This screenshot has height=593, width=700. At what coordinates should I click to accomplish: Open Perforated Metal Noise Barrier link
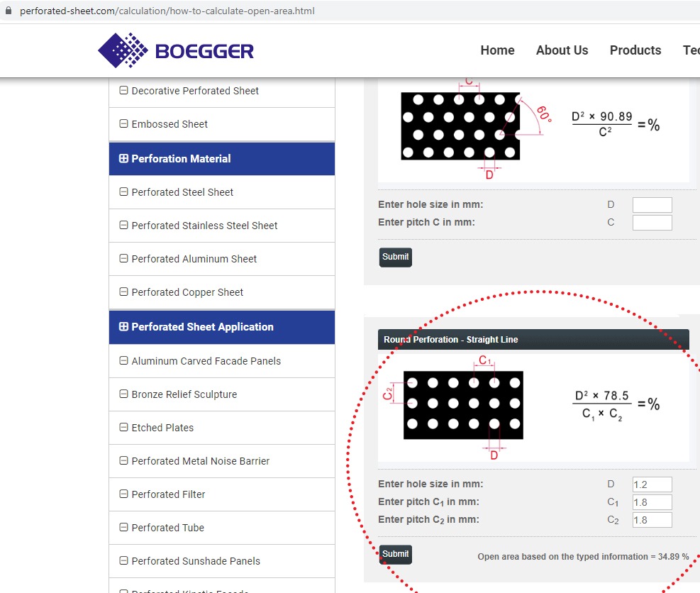201,461
